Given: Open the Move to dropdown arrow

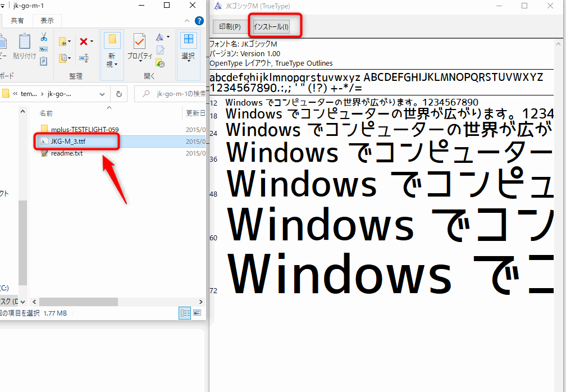Looking at the screenshot, I should (x=69, y=42).
